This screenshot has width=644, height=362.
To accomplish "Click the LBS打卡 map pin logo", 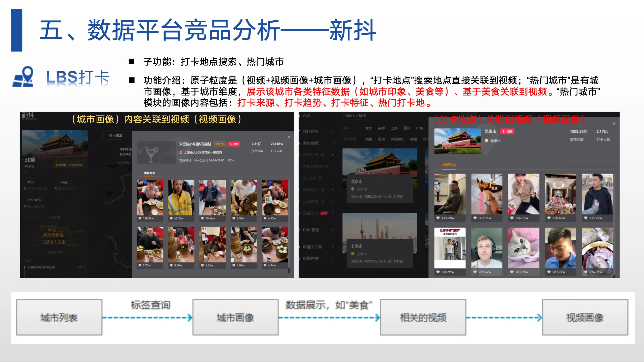I will pyautogui.click(x=23, y=76).
